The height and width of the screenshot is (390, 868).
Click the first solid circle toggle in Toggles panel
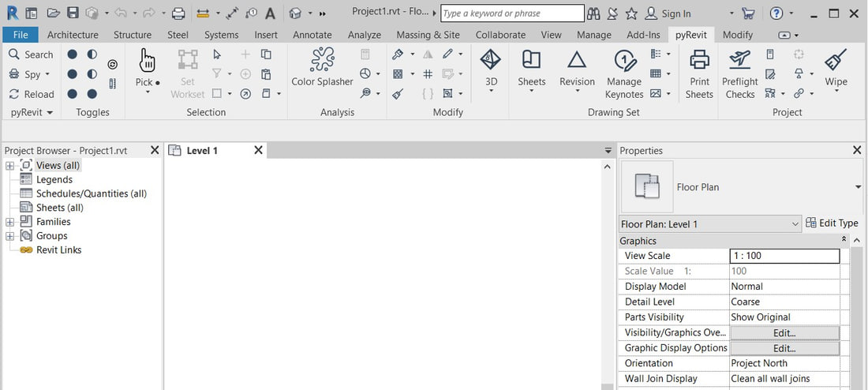click(x=72, y=54)
